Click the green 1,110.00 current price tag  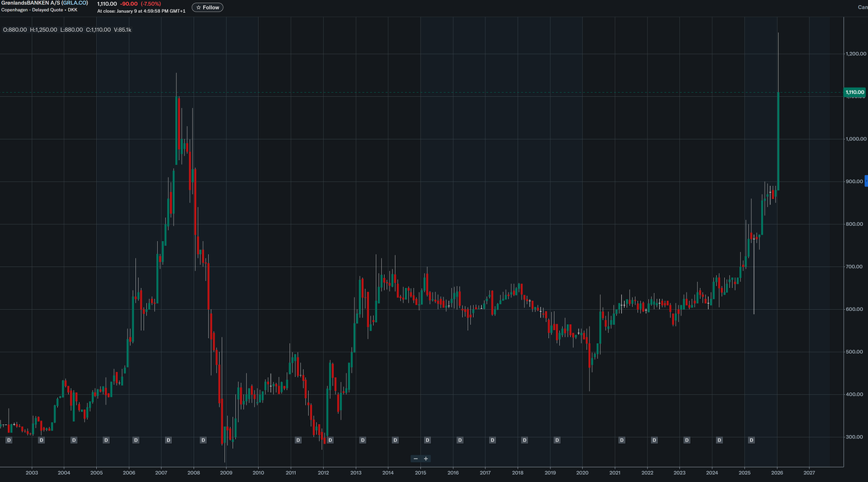point(855,93)
